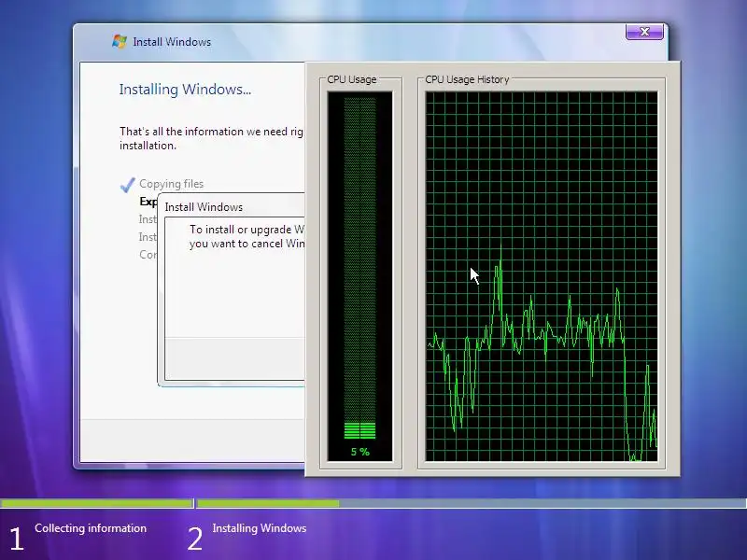Click the Windows flag logo in title bar

[120, 41]
